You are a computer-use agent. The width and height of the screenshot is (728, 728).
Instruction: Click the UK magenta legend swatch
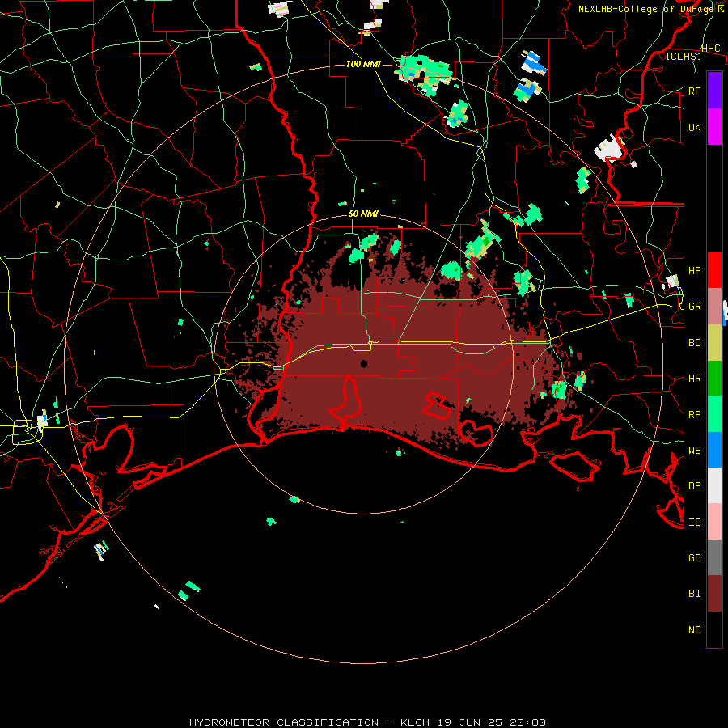point(714,127)
